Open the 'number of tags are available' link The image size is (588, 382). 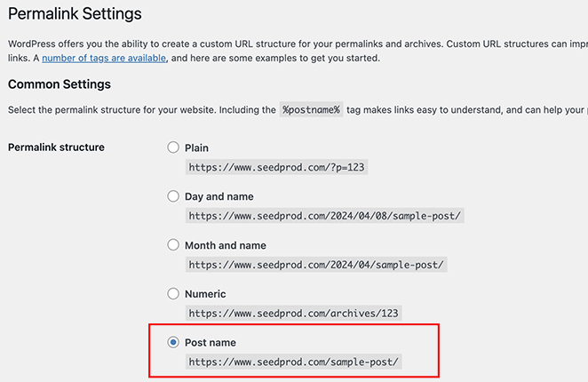tap(104, 58)
